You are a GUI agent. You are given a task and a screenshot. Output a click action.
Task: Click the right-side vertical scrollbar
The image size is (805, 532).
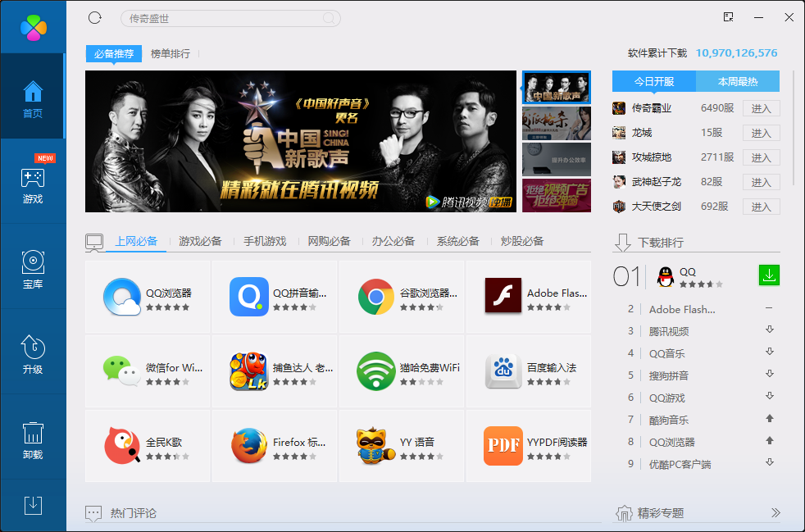click(x=794, y=127)
